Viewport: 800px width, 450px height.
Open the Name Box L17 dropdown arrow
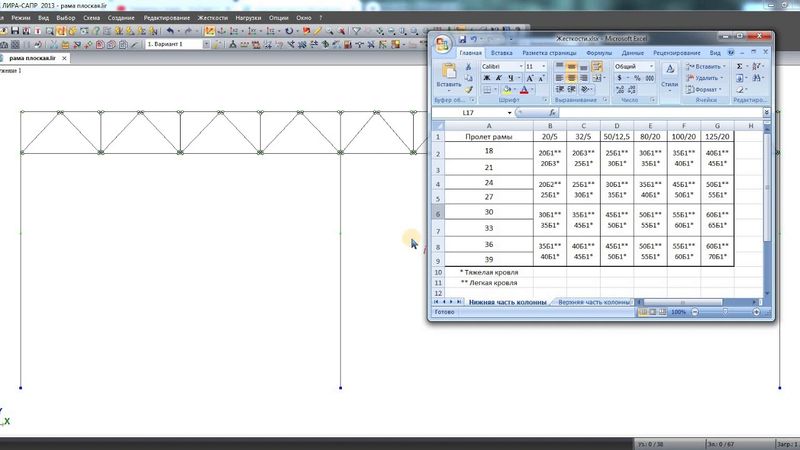click(x=509, y=113)
